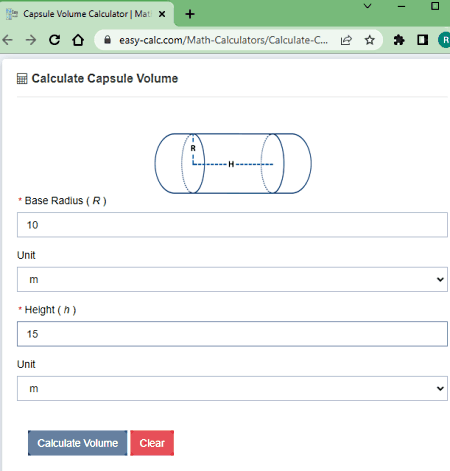Click the address bar URL
450x471 pixels.
[x=223, y=40]
